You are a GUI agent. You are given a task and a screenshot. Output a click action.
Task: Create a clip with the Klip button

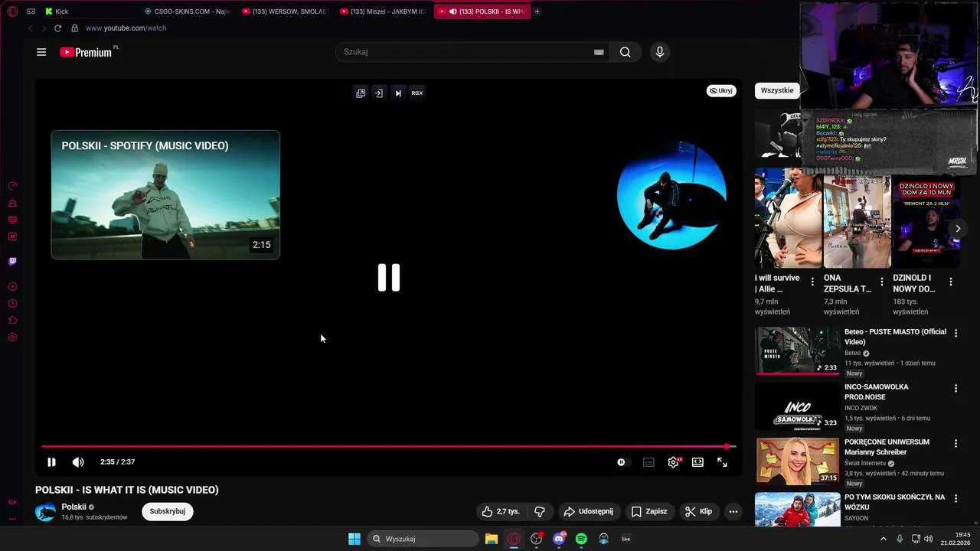[698, 511]
